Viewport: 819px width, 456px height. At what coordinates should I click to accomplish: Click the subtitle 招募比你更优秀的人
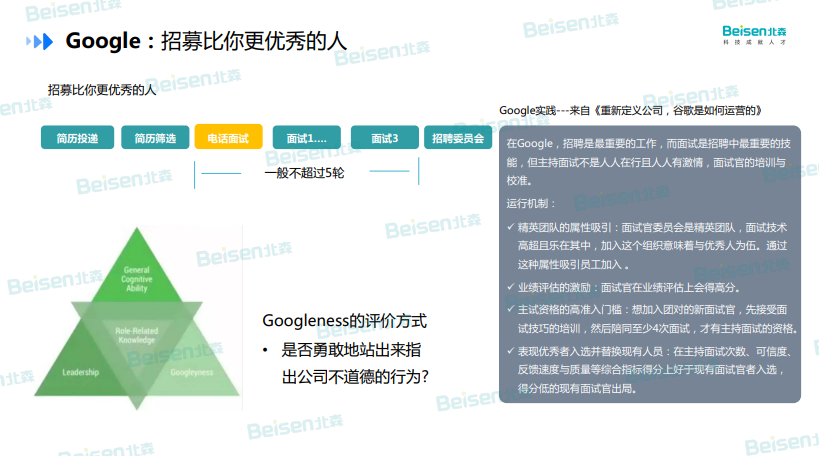102,90
